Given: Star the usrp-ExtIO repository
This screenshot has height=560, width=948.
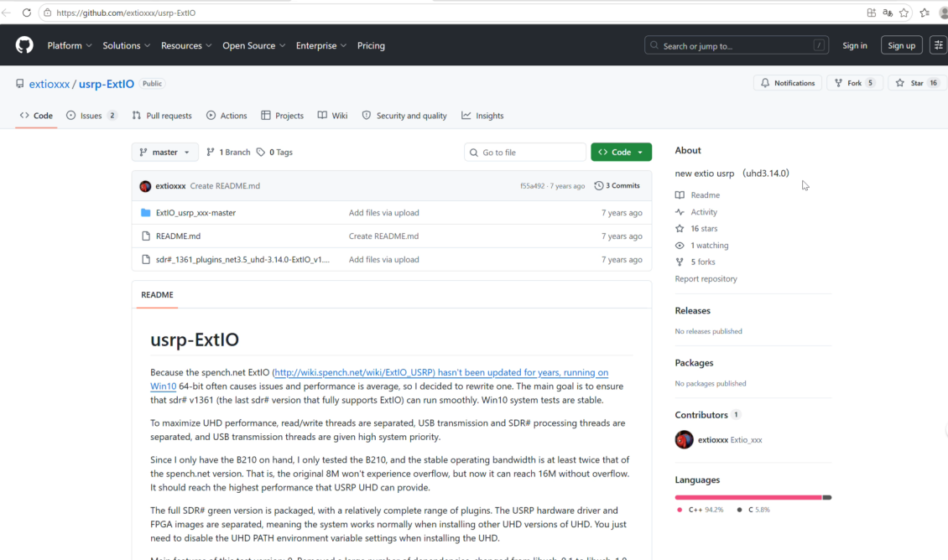Looking at the screenshot, I should tap(917, 83).
